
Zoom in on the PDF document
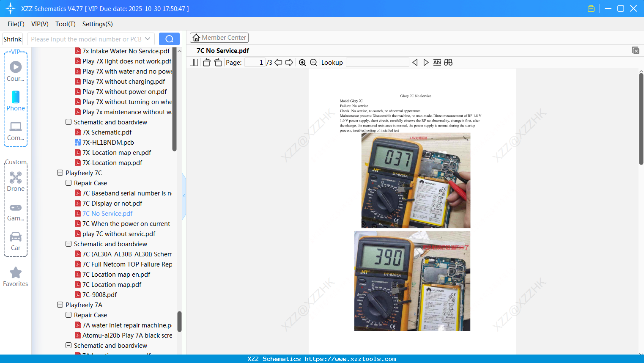(302, 63)
